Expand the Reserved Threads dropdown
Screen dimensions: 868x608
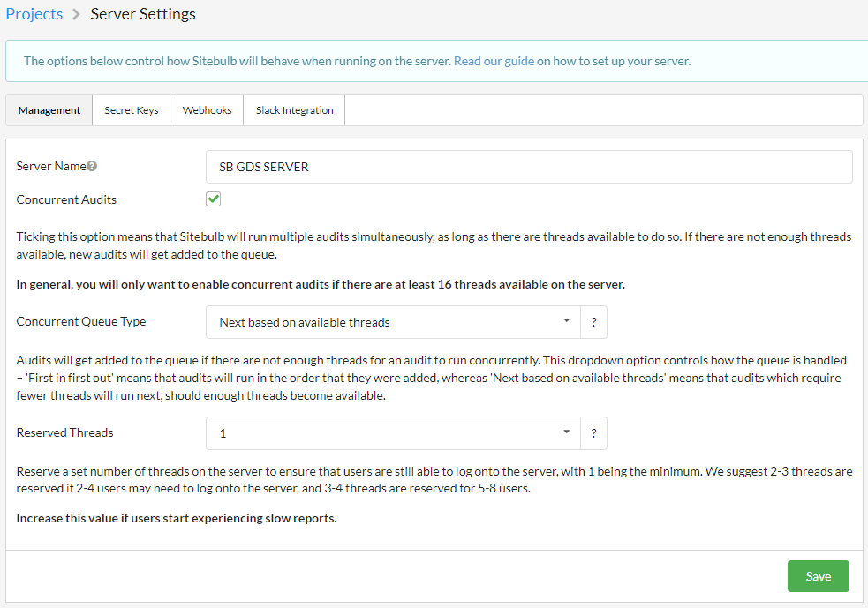(393, 433)
